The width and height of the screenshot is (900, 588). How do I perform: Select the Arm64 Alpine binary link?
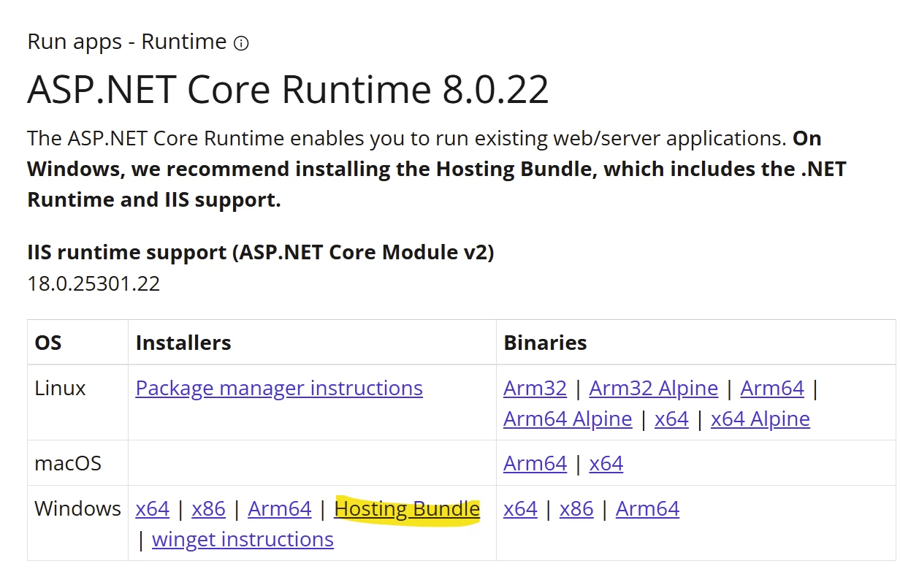point(568,419)
